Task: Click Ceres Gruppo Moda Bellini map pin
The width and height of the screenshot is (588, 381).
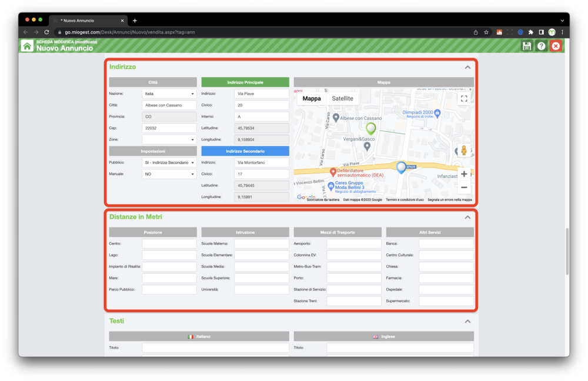Action: (x=330, y=186)
